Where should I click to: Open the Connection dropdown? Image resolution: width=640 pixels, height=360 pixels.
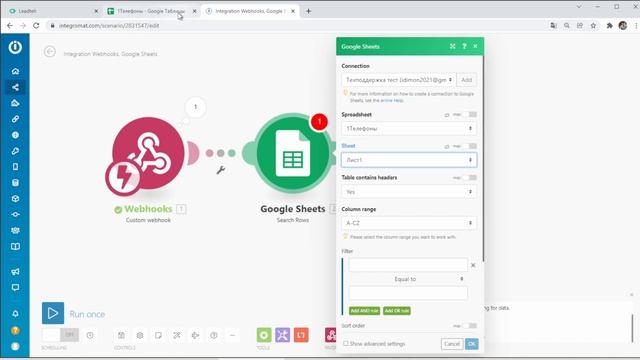tap(399, 80)
